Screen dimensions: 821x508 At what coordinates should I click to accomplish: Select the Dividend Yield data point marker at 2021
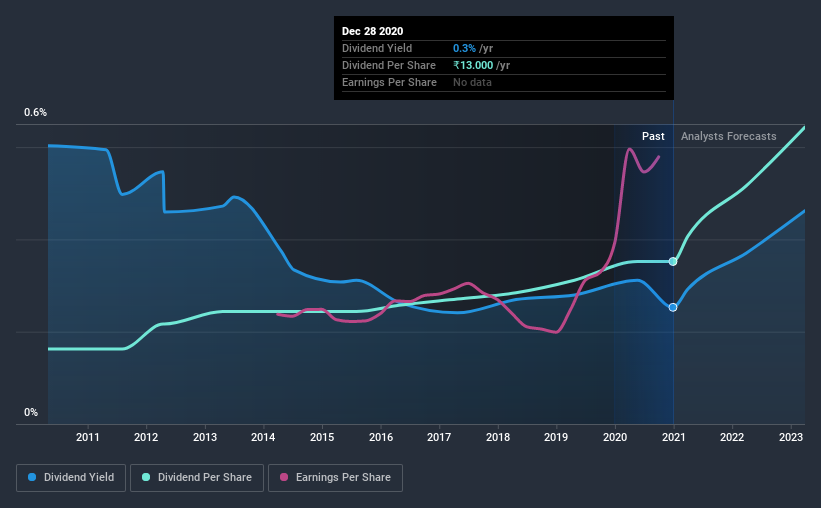[673, 307]
